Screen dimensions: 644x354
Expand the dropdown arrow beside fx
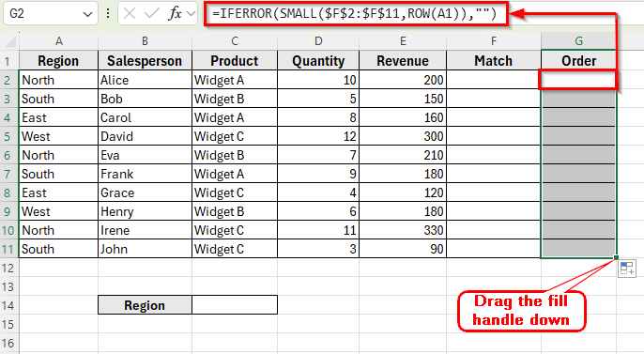click(191, 13)
